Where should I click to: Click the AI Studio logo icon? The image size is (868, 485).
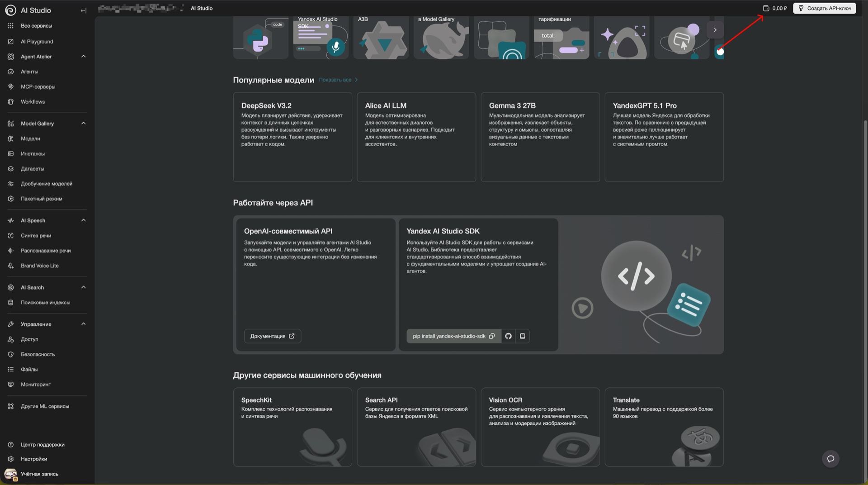coord(10,10)
